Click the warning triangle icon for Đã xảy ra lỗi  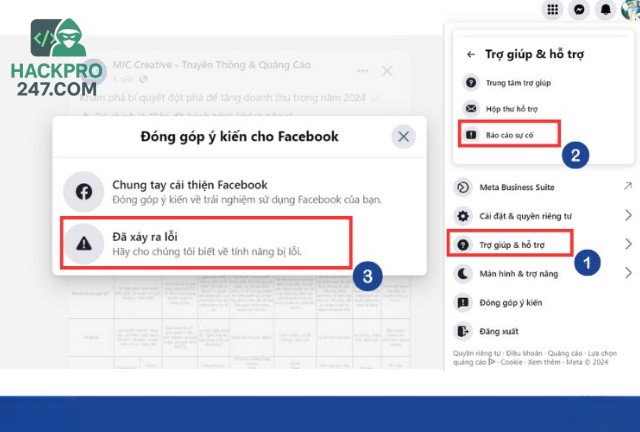click(x=84, y=244)
